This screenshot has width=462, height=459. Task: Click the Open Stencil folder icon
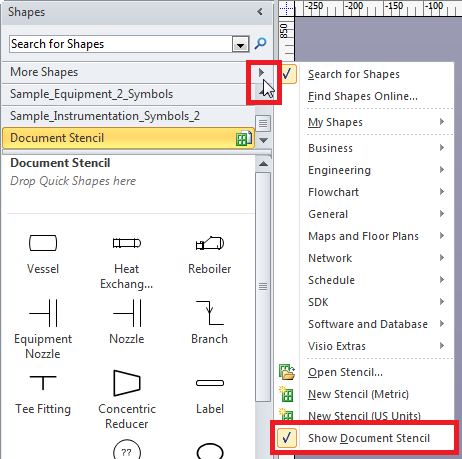point(287,372)
